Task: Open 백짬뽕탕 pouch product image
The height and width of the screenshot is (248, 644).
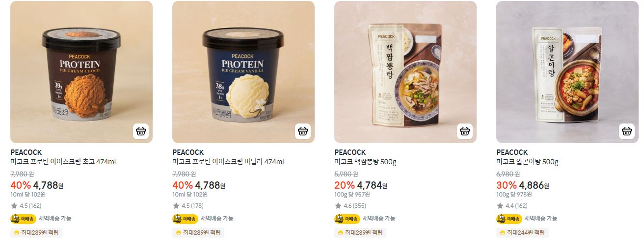Action: tap(405, 72)
